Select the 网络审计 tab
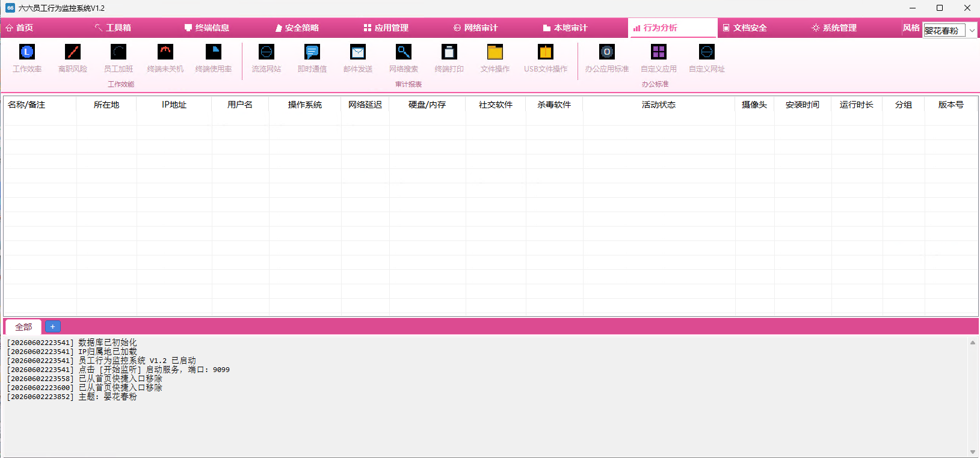 (475, 28)
